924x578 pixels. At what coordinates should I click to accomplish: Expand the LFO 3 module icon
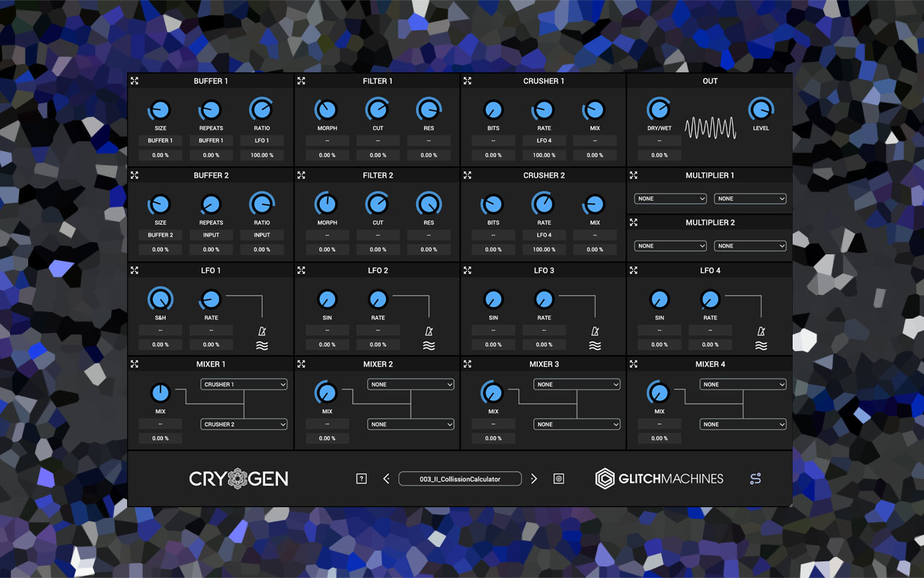(468, 270)
